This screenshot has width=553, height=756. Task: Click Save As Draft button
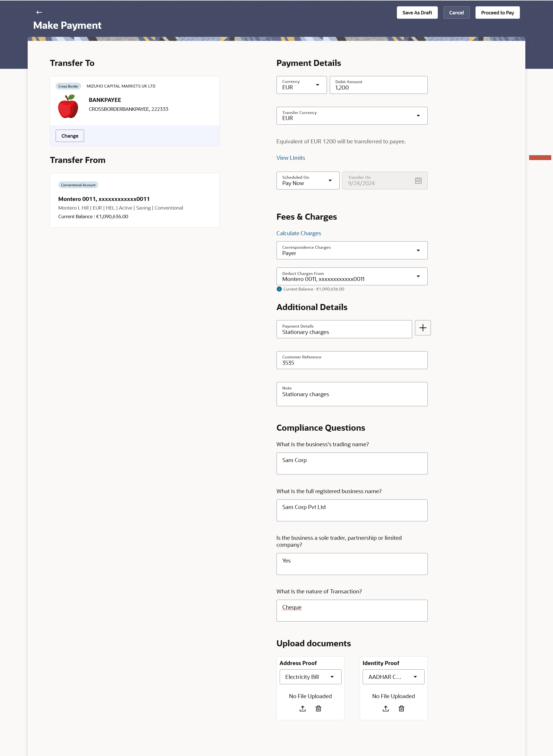coord(417,13)
